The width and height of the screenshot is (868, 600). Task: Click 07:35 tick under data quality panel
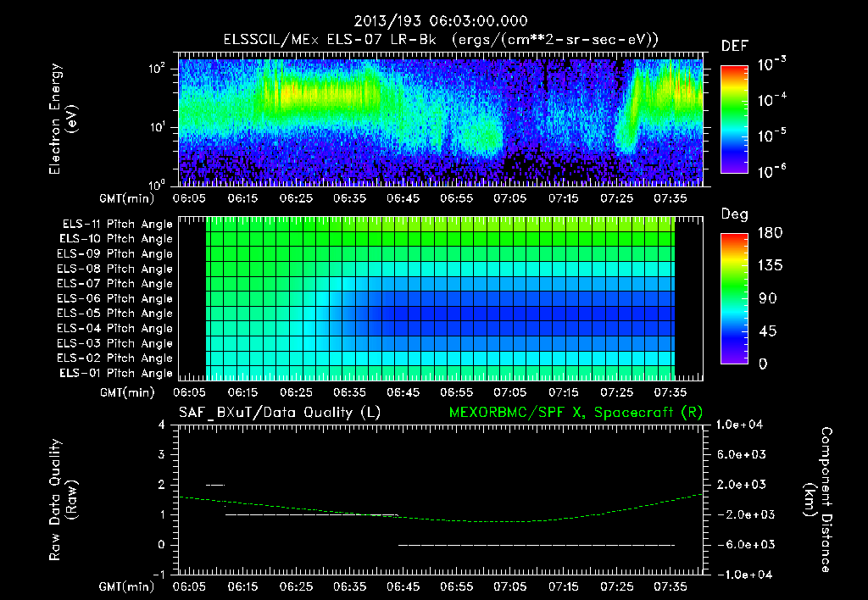(x=670, y=586)
